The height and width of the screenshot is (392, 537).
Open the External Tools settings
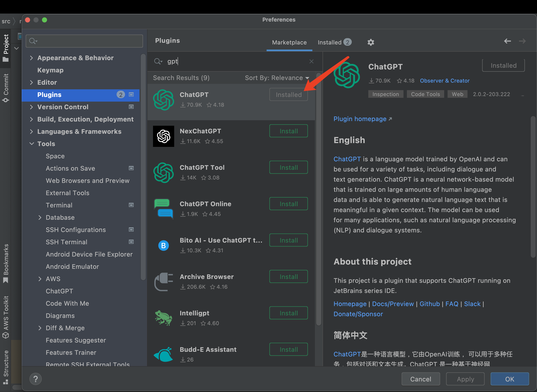coord(67,193)
